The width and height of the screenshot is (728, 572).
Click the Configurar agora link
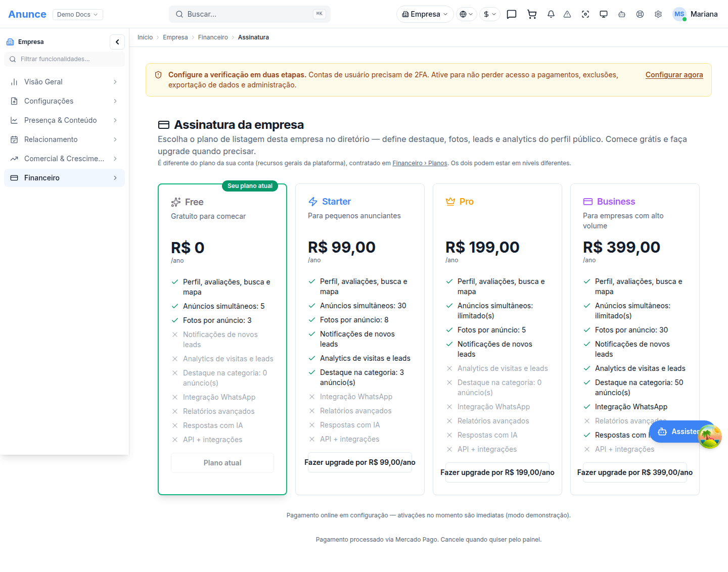[674, 75]
